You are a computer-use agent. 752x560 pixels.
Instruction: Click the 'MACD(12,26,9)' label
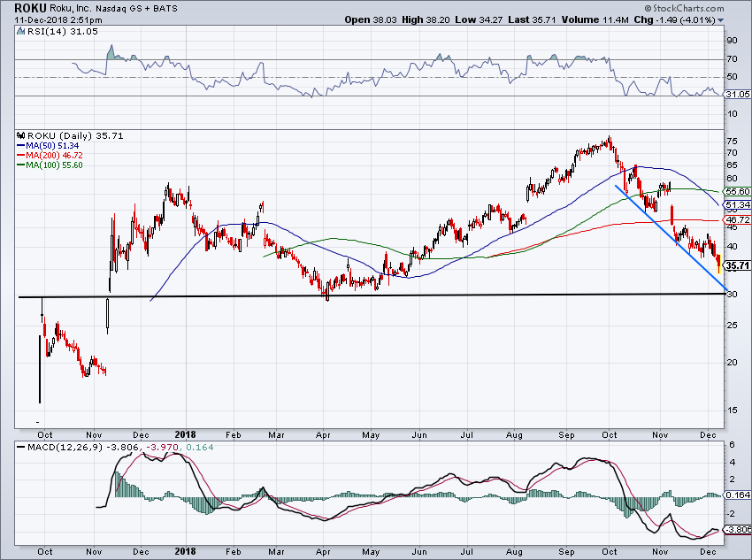[65, 448]
